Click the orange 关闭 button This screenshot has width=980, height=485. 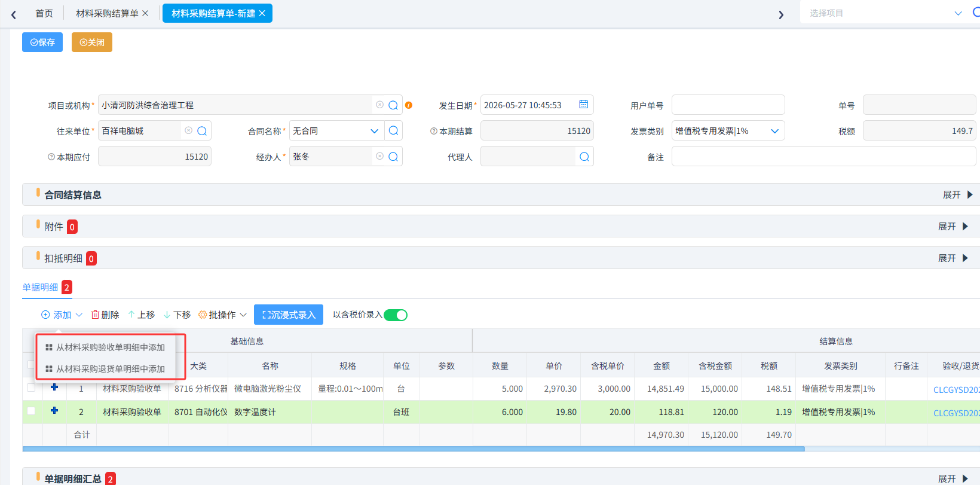[x=92, y=42]
